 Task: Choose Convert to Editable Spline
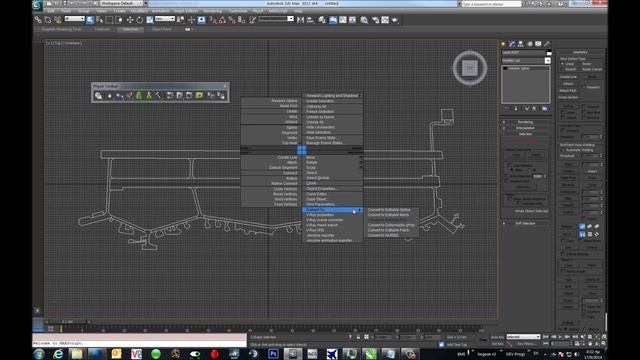click(389, 210)
